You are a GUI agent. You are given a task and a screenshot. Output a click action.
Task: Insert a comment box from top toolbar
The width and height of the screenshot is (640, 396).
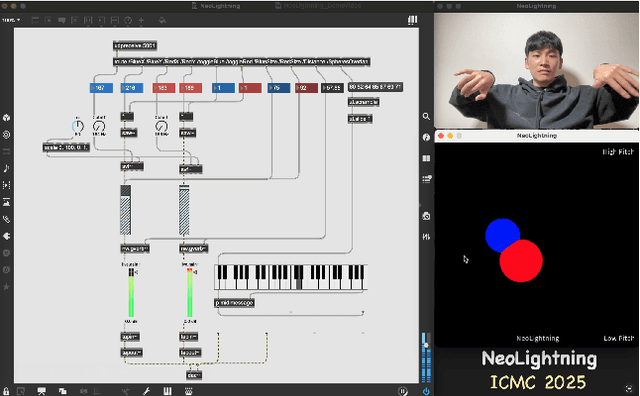tap(62, 20)
